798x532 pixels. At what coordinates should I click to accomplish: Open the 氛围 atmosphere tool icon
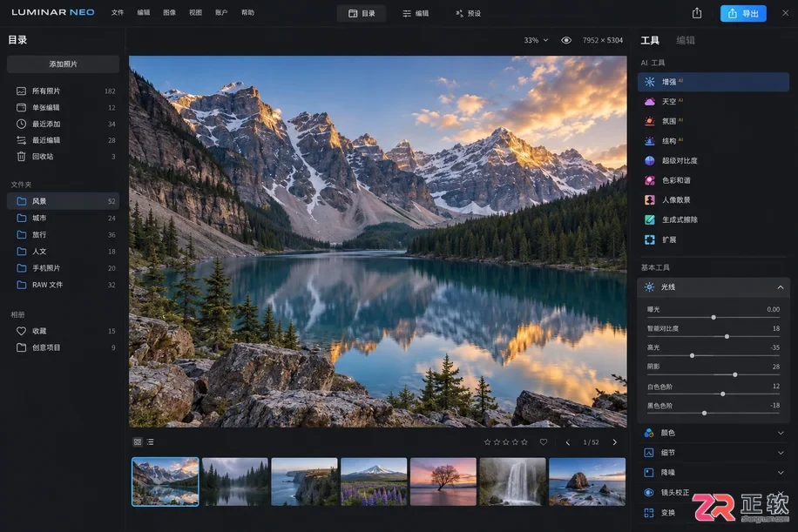[649, 122]
